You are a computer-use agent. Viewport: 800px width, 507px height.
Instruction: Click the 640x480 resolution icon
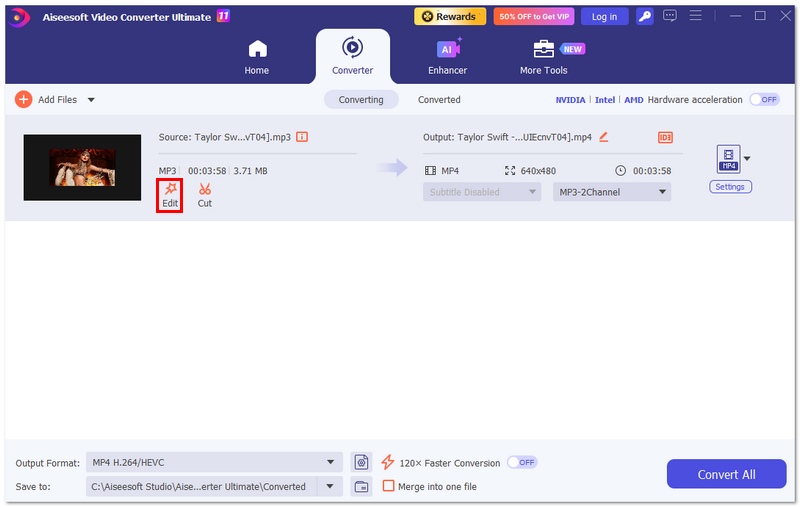(510, 171)
